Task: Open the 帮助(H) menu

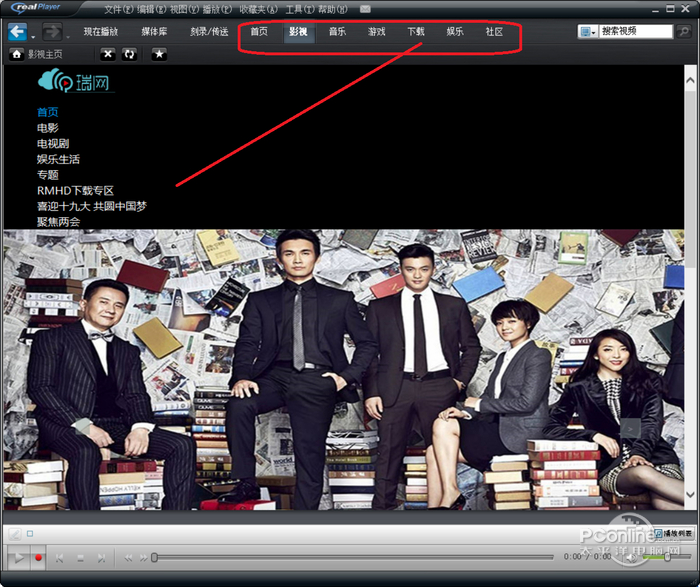Action: (x=333, y=9)
